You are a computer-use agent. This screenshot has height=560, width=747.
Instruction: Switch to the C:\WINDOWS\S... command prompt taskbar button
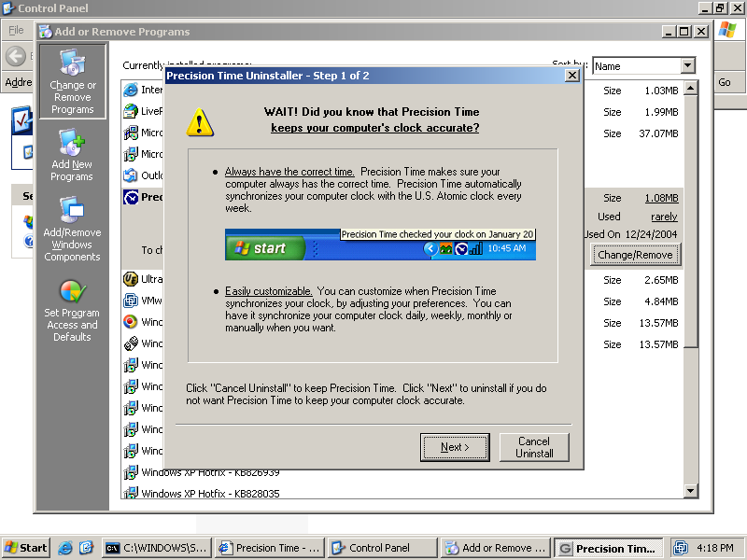156,548
